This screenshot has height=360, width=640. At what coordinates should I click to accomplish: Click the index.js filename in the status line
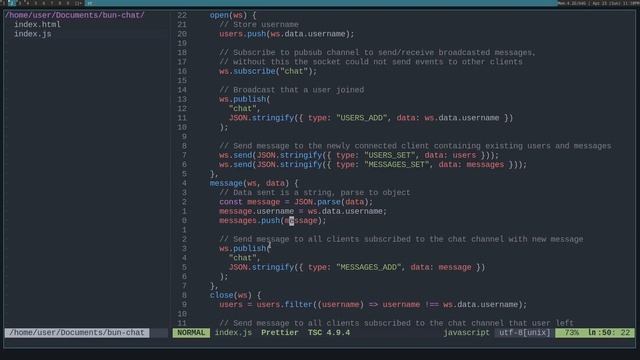pyautogui.click(x=233, y=333)
